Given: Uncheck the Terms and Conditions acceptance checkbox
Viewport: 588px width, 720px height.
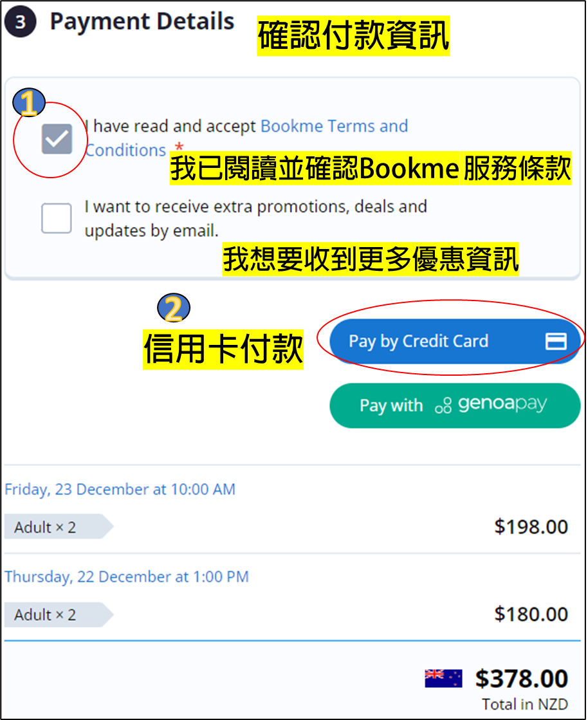Looking at the screenshot, I should [x=57, y=139].
